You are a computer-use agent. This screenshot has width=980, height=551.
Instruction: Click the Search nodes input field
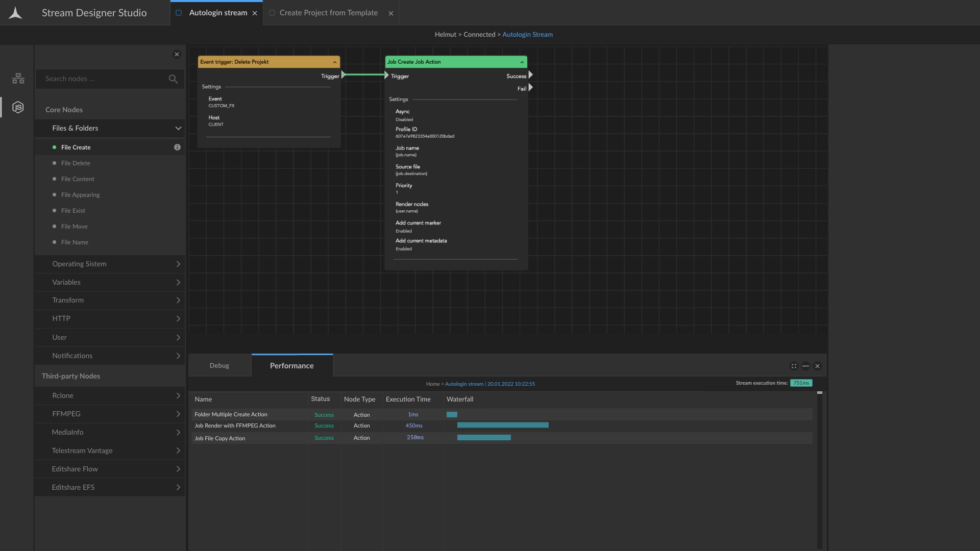[x=102, y=79]
